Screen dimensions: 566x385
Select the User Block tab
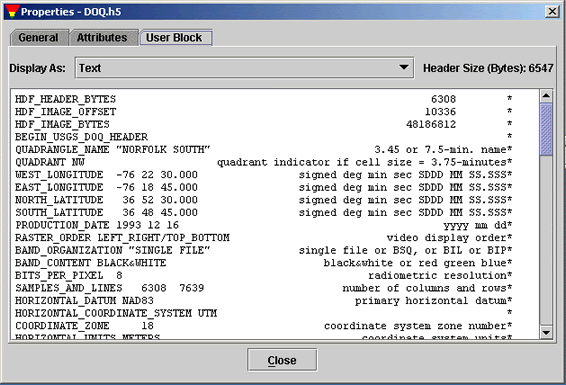(x=174, y=38)
